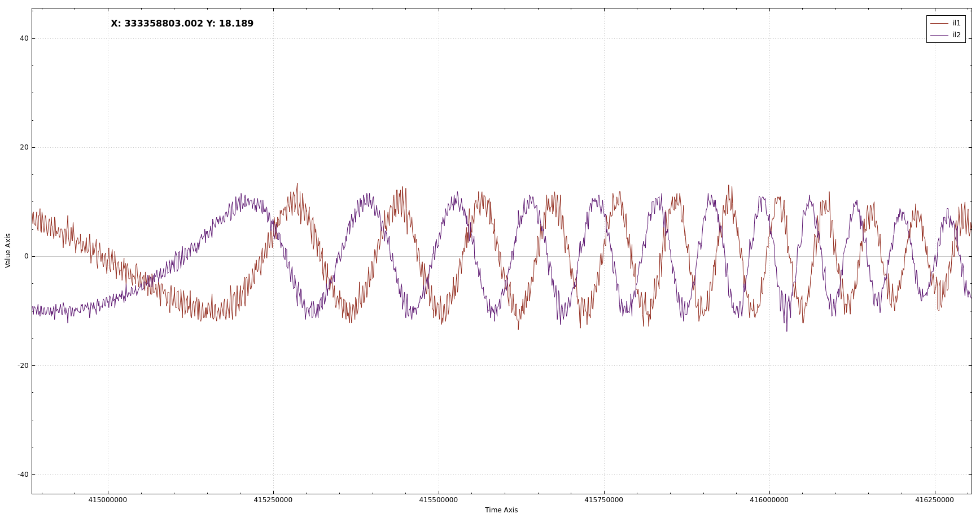Click the 0 tick label on value axis

pos(26,256)
